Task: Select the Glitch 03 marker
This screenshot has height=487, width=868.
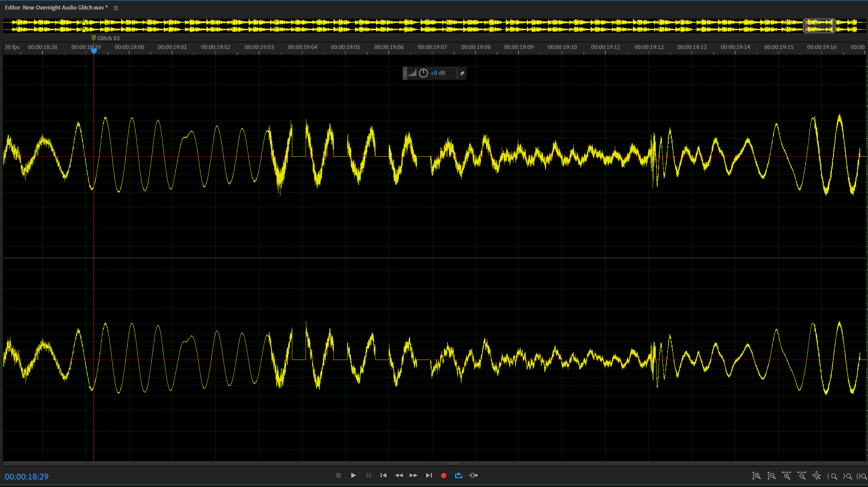Action: pyautogui.click(x=94, y=38)
